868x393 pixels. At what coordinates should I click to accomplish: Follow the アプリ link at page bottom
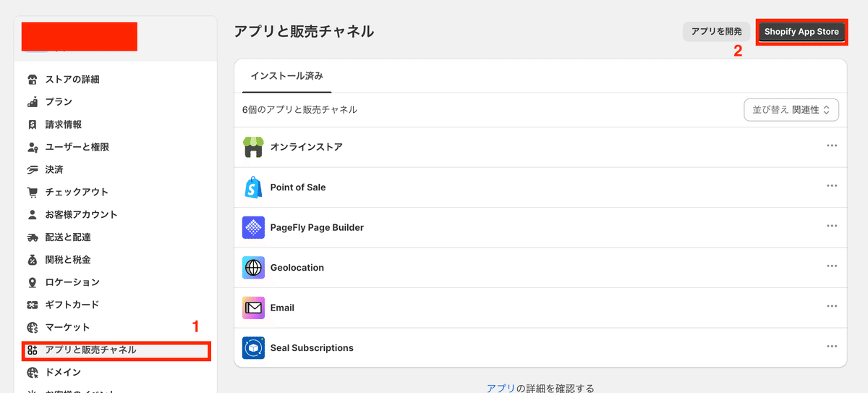pyautogui.click(x=500, y=388)
